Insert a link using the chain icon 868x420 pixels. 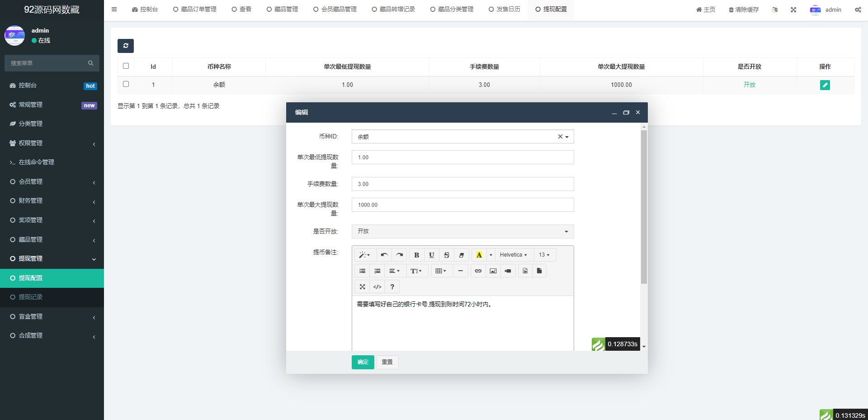click(478, 271)
